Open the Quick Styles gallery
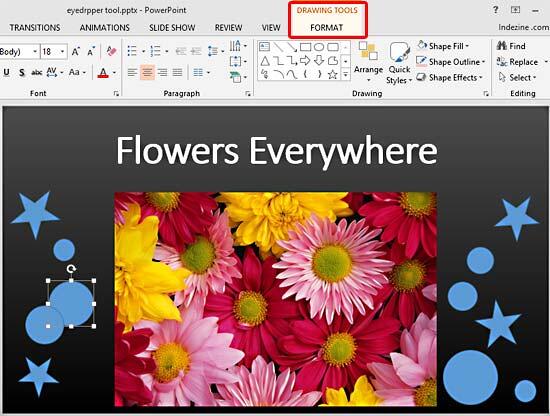The height and width of the screenshot is (416, 550). 399,62
